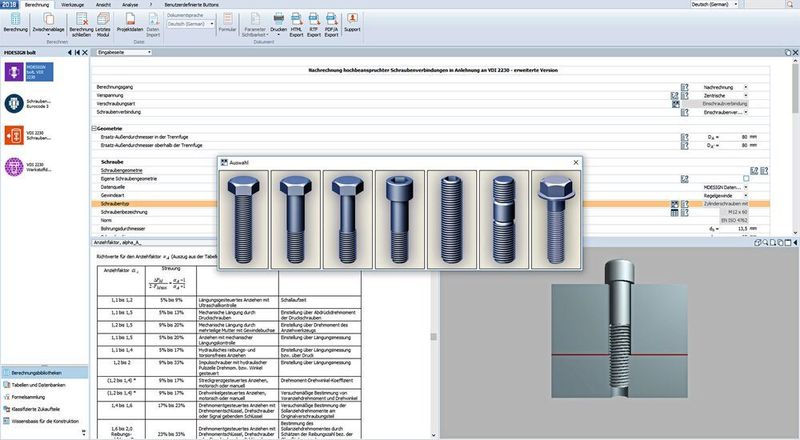
Task: Click help icon for Ersatz-Außendurchmesser in der Trennfuge
Action: click(x=685, y=137)
